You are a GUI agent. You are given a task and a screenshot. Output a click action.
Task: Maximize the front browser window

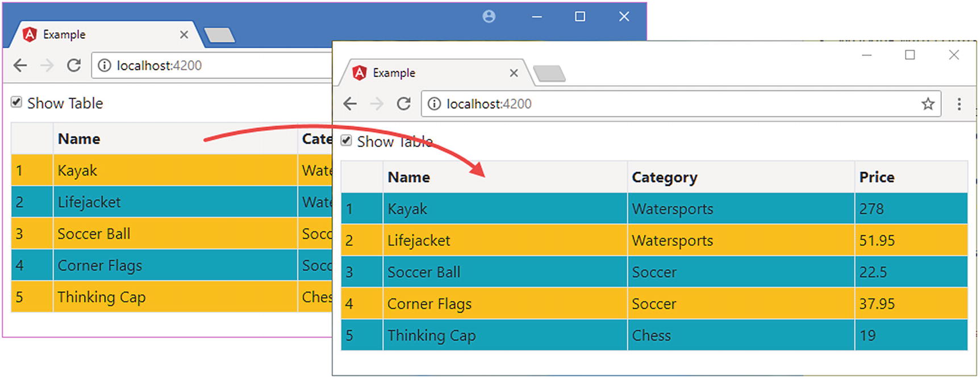click(x=910, y=55)
